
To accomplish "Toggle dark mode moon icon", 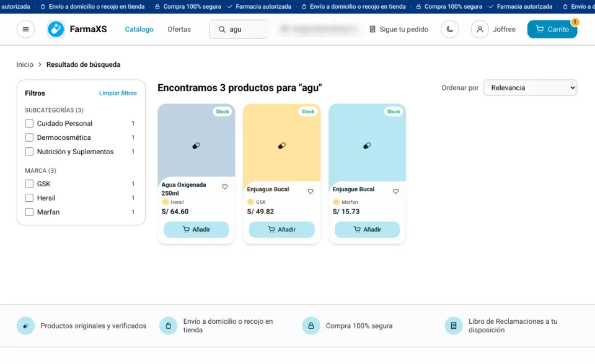I will click(450, 29).
